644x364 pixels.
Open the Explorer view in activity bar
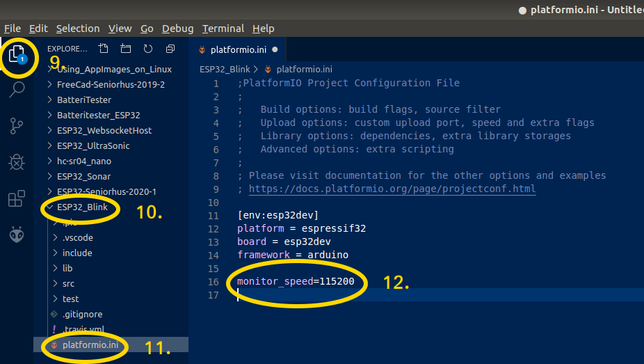[x=17, y=55]
